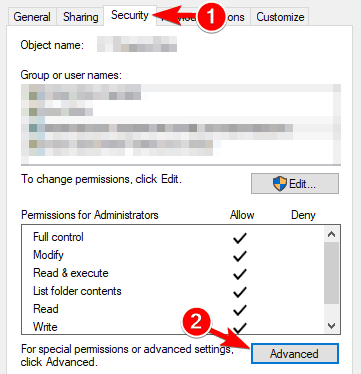361x374 pixels.
Task: Go to the Customize tab
Action: [280, 17]
